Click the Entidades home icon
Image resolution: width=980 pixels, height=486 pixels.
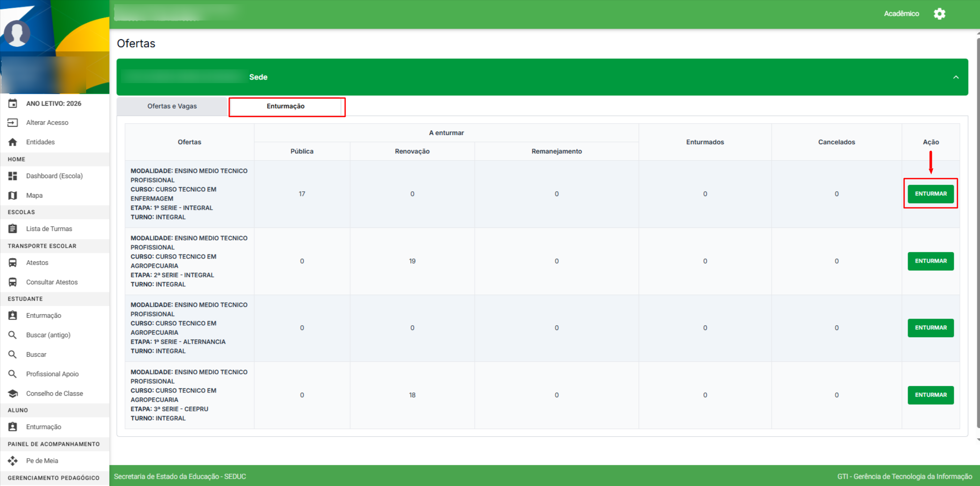pyautogui.click(x=13, y=142)
